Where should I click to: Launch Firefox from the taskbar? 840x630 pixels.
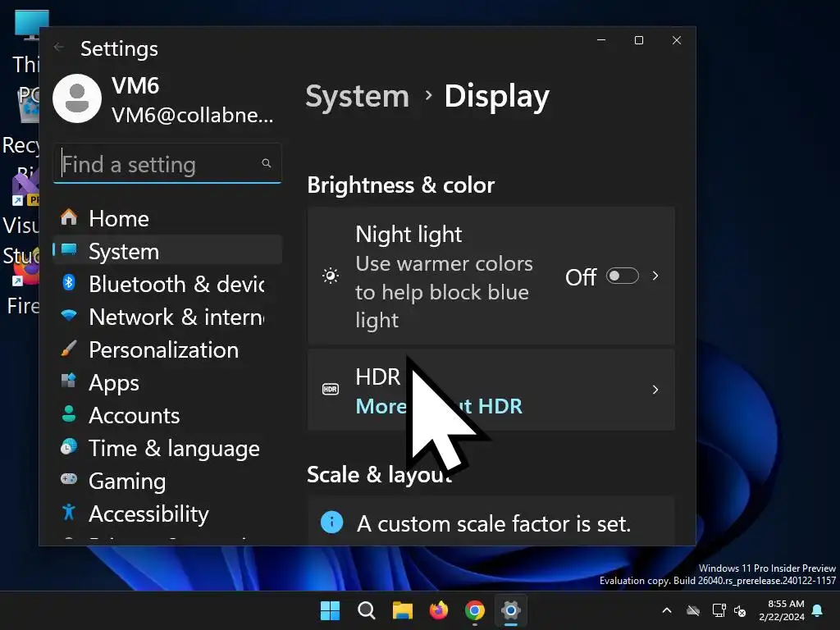tap(439, 610)
